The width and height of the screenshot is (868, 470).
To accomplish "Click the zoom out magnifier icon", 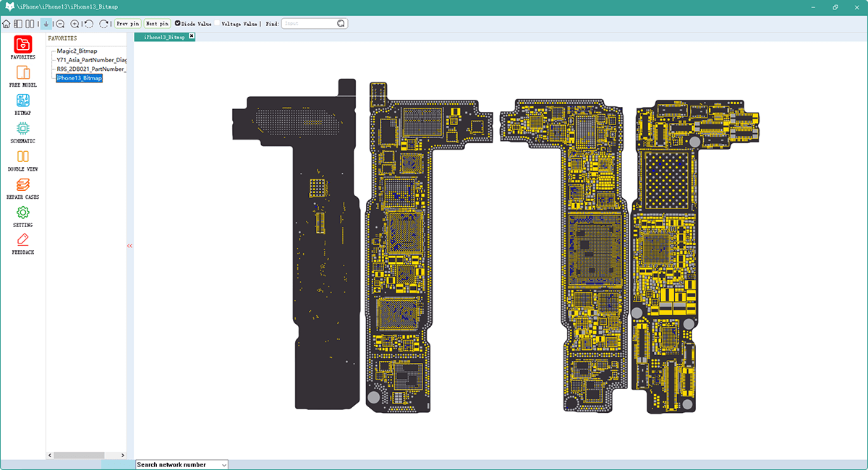I will [x=61, y=24].
